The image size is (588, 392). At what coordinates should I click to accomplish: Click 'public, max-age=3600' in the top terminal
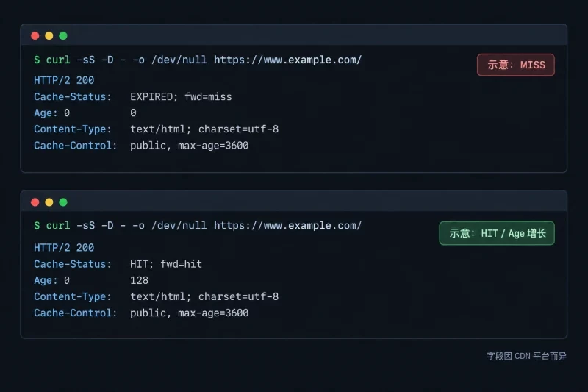pyautogui.click(x=190, y=146)
